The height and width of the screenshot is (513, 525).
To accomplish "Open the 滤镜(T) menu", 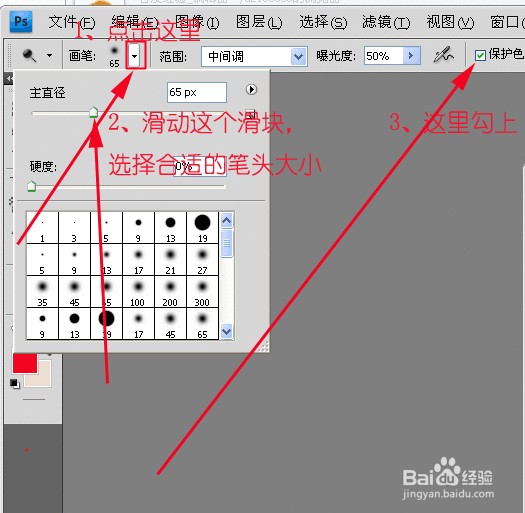I will 386,22.
